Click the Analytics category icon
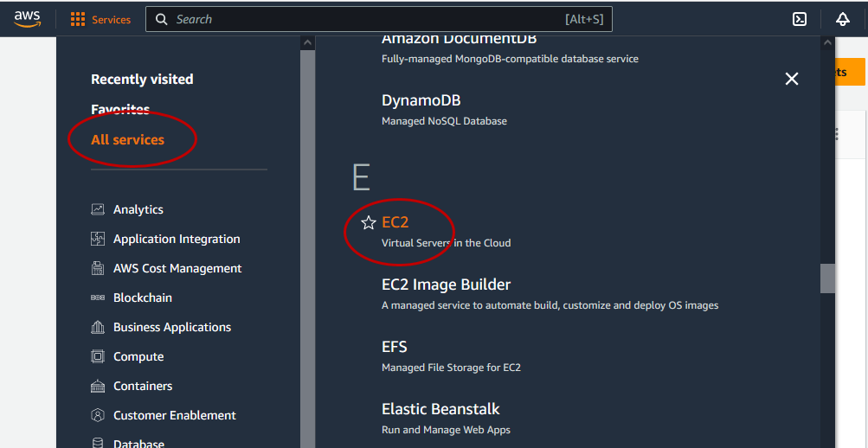Viewport: 868px width, 448px height. [98, 209]
